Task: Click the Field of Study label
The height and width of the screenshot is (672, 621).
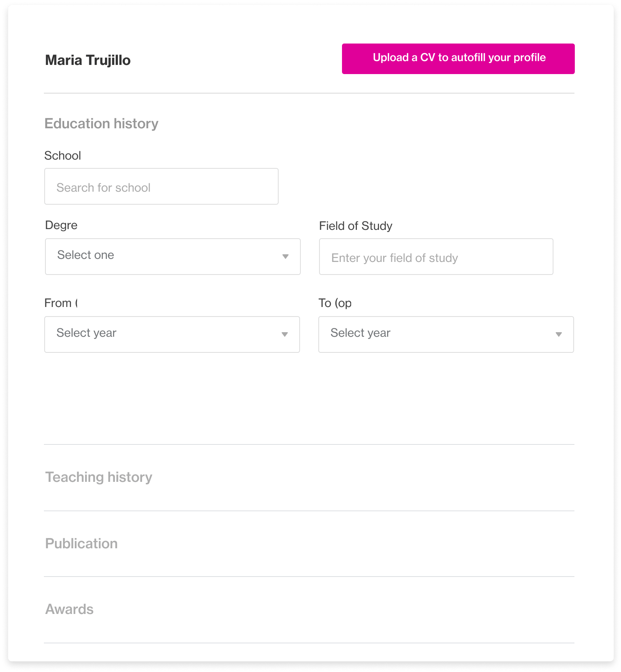Action: click(355, 226)
